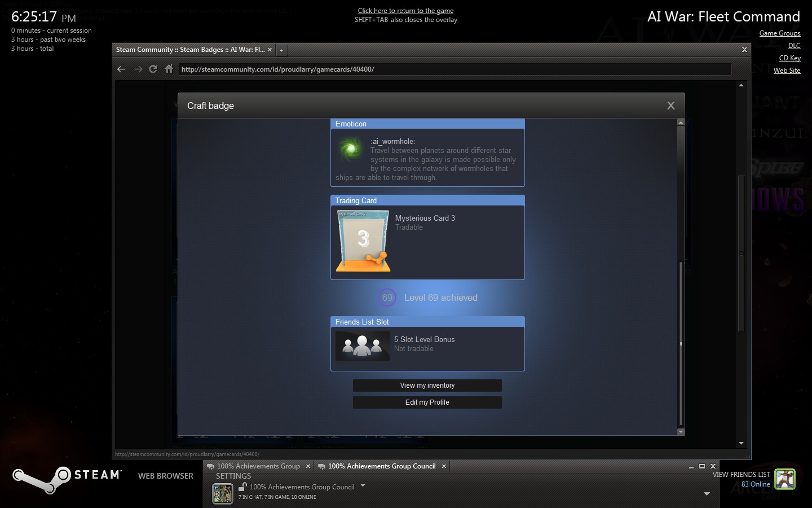Open the CD Key link

(x=790, y=58)
